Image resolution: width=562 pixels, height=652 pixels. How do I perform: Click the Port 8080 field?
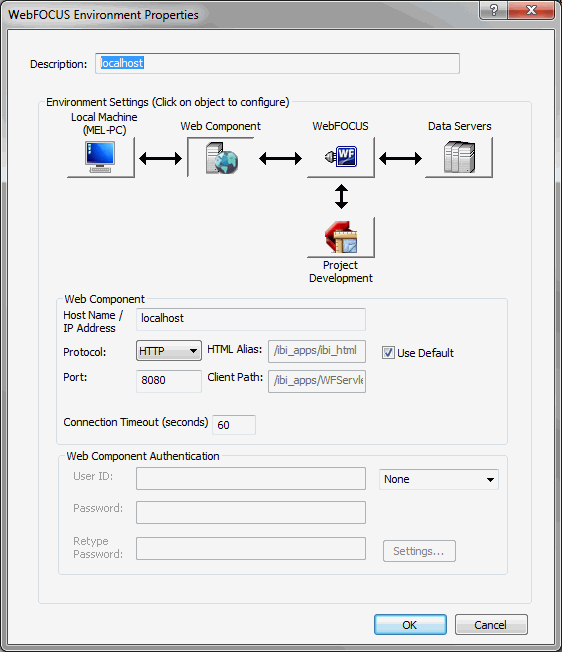click(169, 381)
